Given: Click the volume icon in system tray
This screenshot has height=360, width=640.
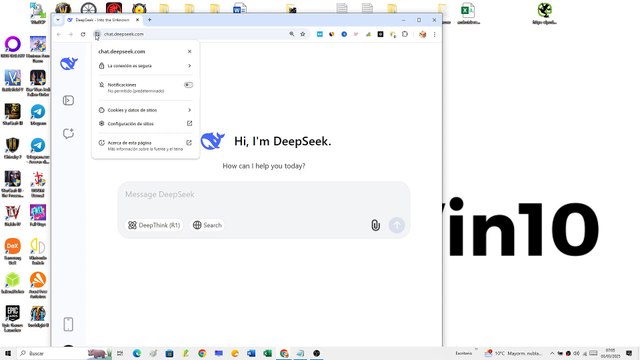Looking at the screenshot, I should tap(576, 353).
